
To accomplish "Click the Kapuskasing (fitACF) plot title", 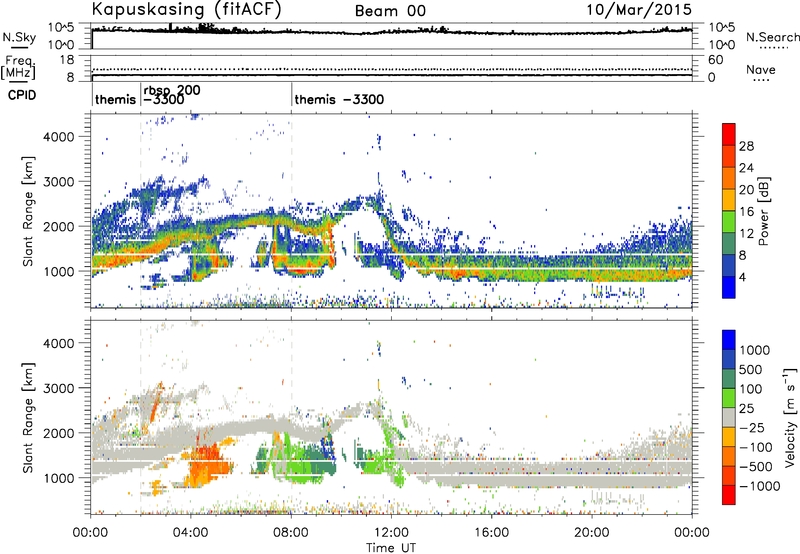I will pos(186,10).
